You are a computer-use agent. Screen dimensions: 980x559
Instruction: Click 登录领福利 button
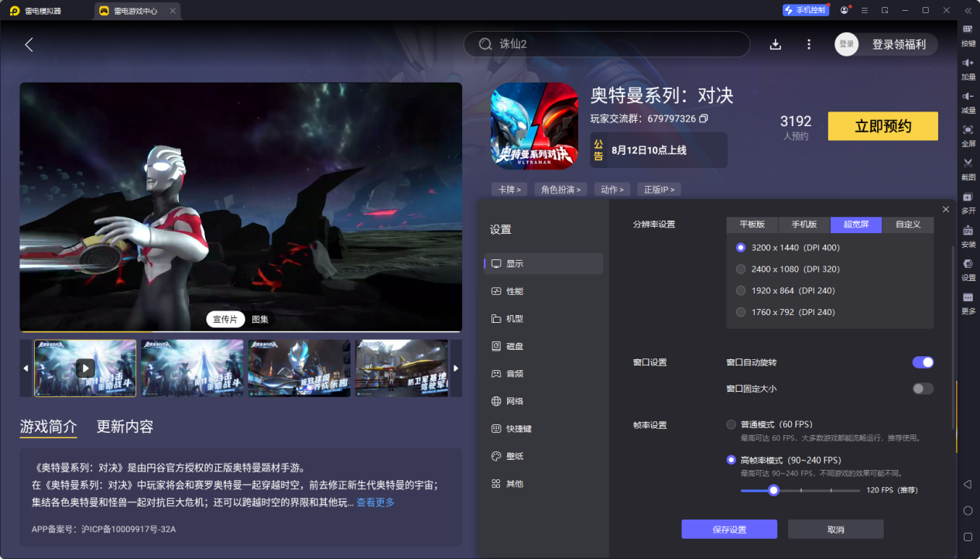(899, 44)
